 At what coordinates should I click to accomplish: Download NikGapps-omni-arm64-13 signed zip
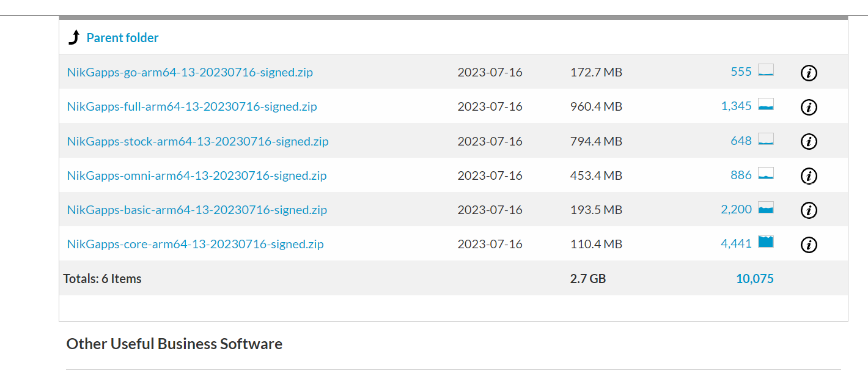tap(197, 175)
